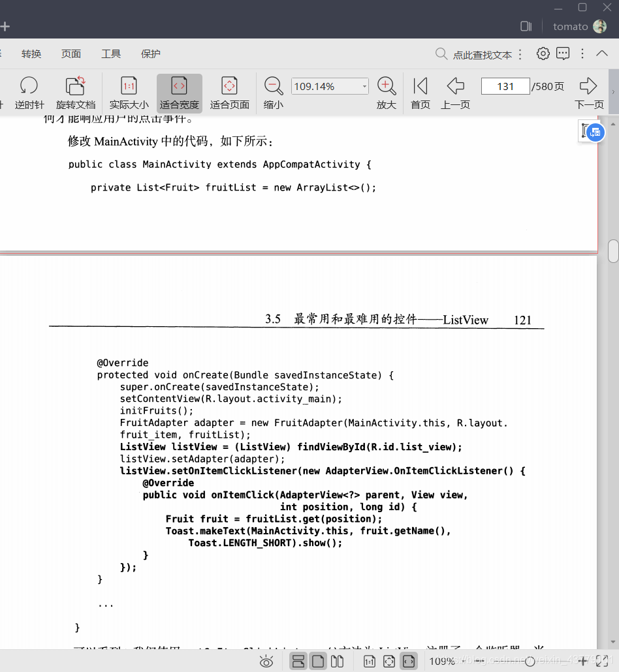This screenshot has width=619, height=672.
Task: Click the blue floating translate tool button
Action: tap(595, 132)
